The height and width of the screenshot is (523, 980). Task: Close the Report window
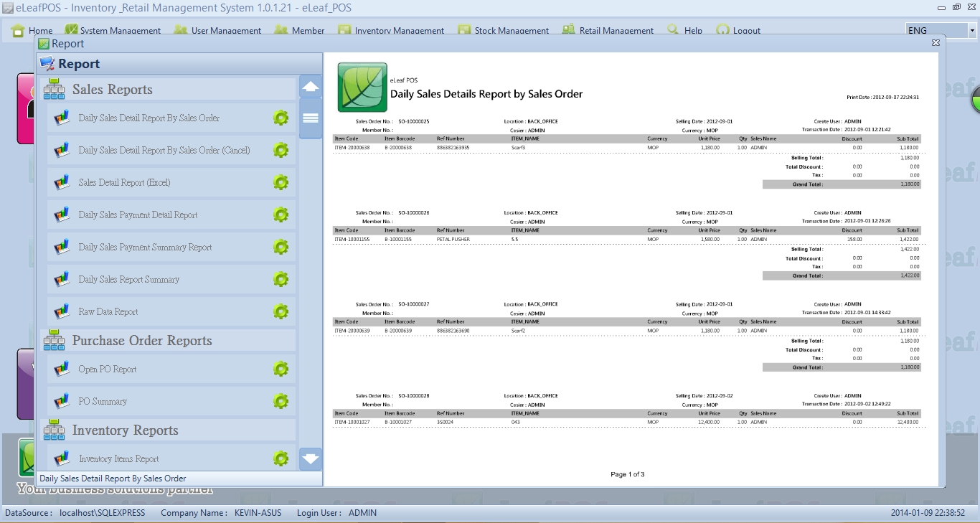(936, 43)
